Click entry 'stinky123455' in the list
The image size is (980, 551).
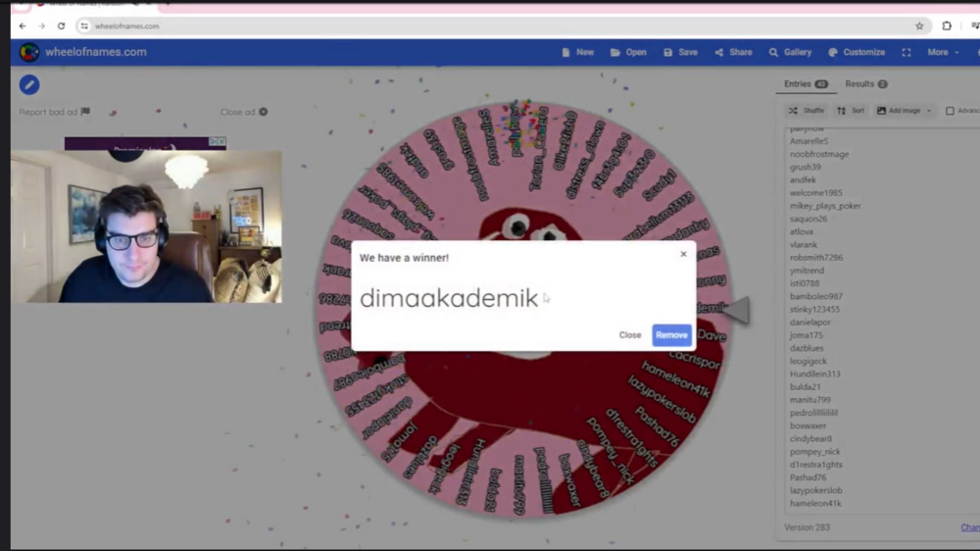click(814, 310)
